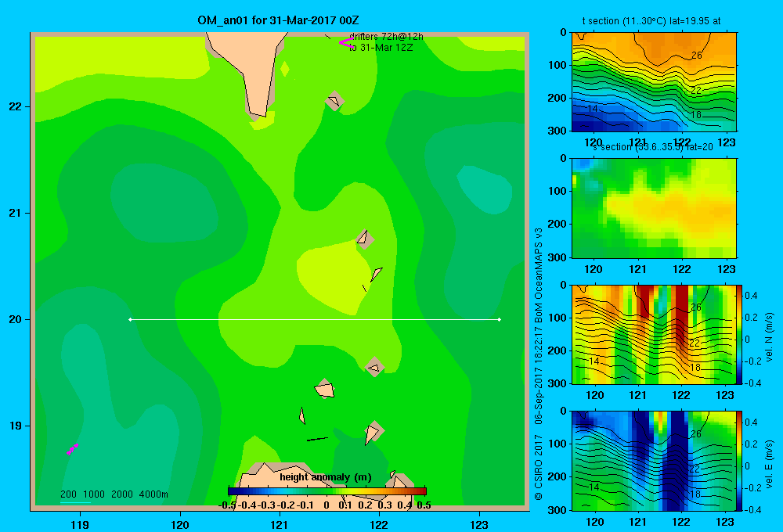Click the copyright 'CSIRO 2017 ... BoM OceanMAPS v3' vertical text
The width and height of the screenshot is (783, 532).
click(539, 363)
